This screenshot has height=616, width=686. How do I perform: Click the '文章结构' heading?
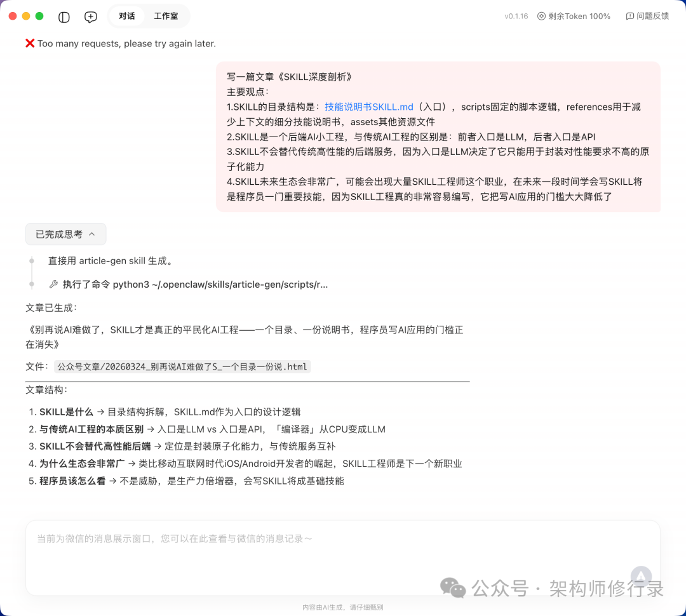pyautogui.click(x=46, y=390)
